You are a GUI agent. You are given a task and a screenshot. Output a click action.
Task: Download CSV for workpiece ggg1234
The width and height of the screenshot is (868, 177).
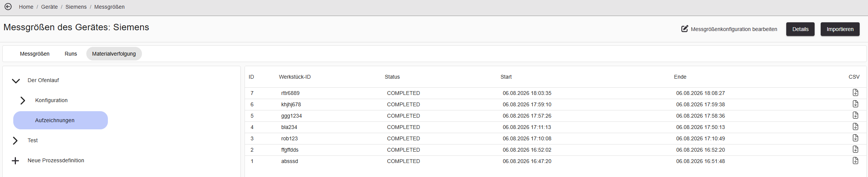[855, 115]
